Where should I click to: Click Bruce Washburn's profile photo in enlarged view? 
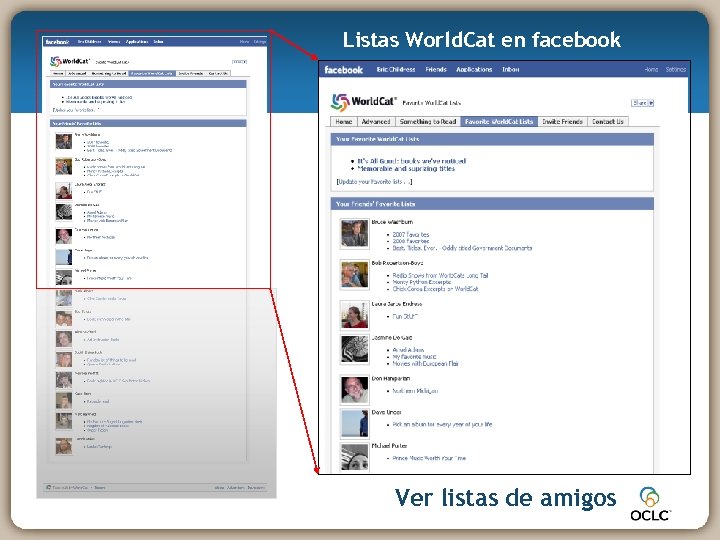354,234
